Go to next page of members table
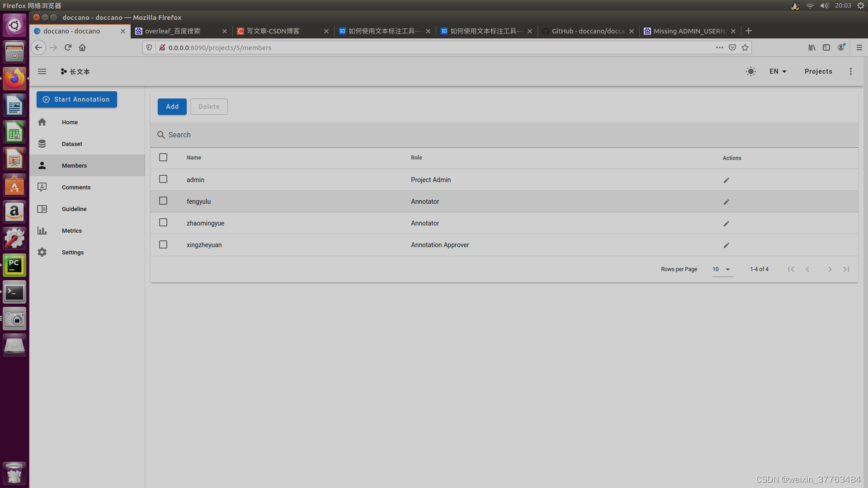Screen dimensions: 868x488 [x=830, y=269]
